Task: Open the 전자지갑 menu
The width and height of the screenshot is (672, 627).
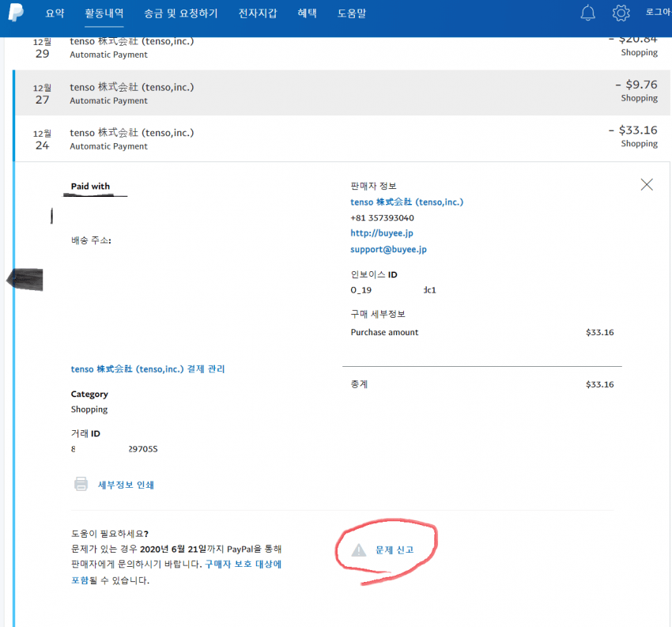Action: click(x=258, y=13)
